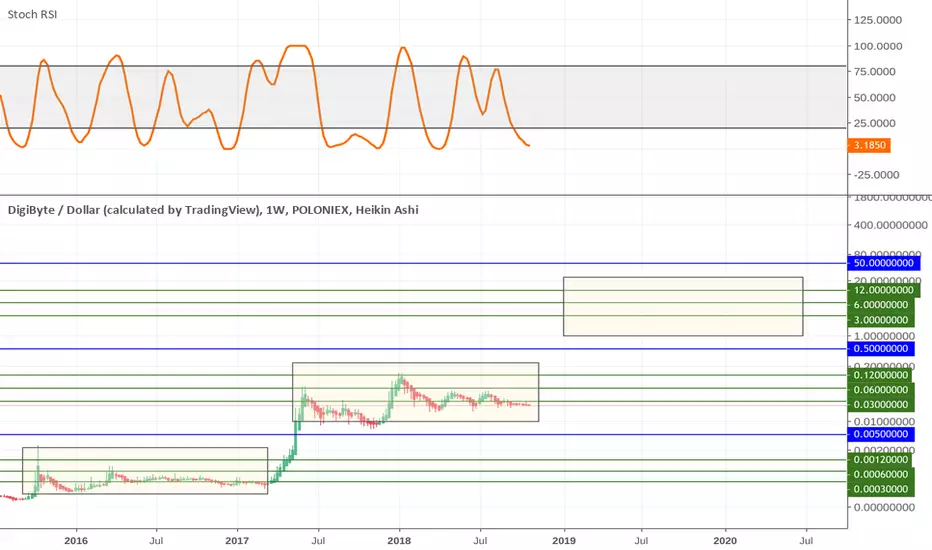This screenshot has width=932, height=550.
Task: Select the blue 50.00000000 price label
Action: pyautogui.click(x=883, y=263)
